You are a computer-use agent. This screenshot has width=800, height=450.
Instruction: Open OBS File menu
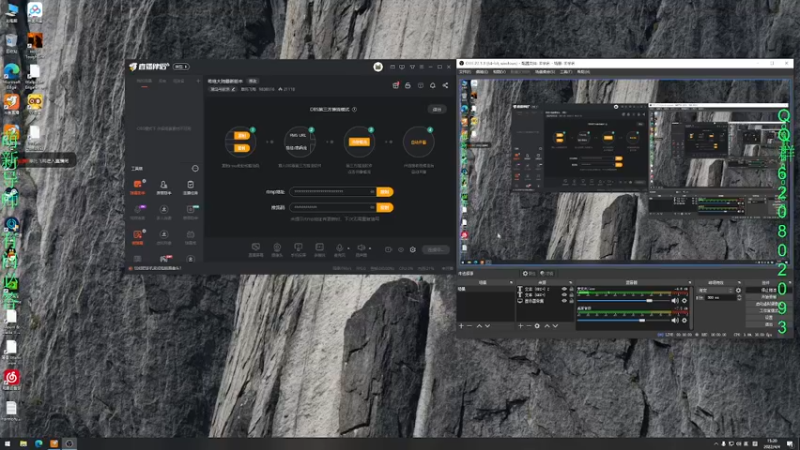465,72
